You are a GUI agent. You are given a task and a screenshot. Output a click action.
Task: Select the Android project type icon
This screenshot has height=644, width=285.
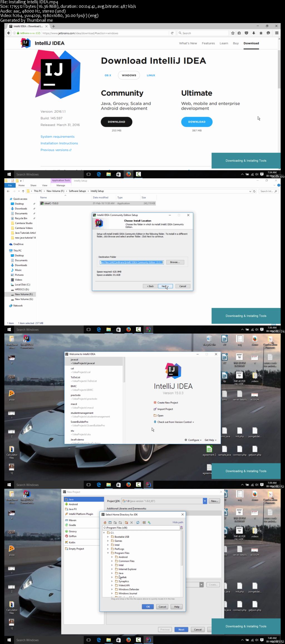[x=67, y=504]
